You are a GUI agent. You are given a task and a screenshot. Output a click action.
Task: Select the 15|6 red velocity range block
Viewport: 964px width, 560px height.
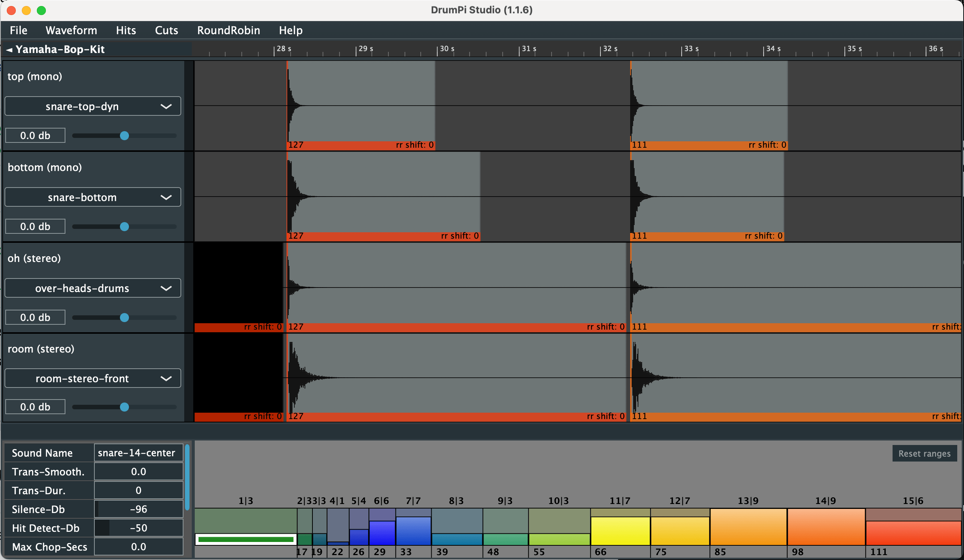pos(913,527)
